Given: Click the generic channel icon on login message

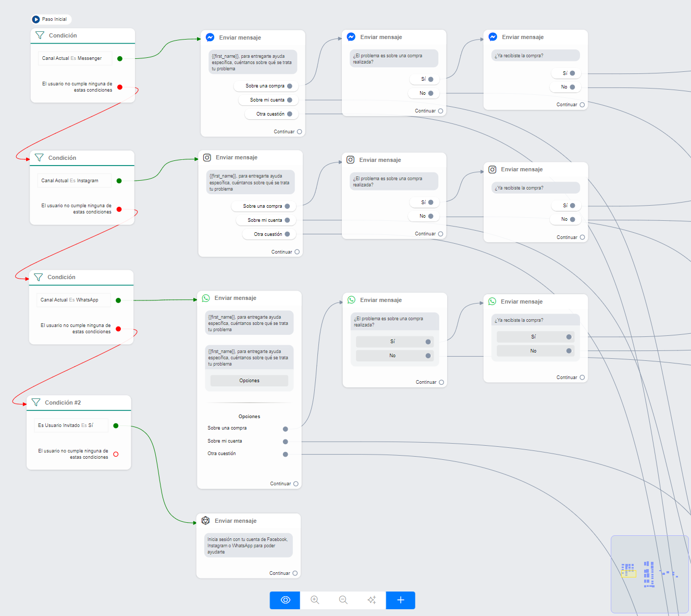Looking at the screenshot, I should [x=206, y=521].
